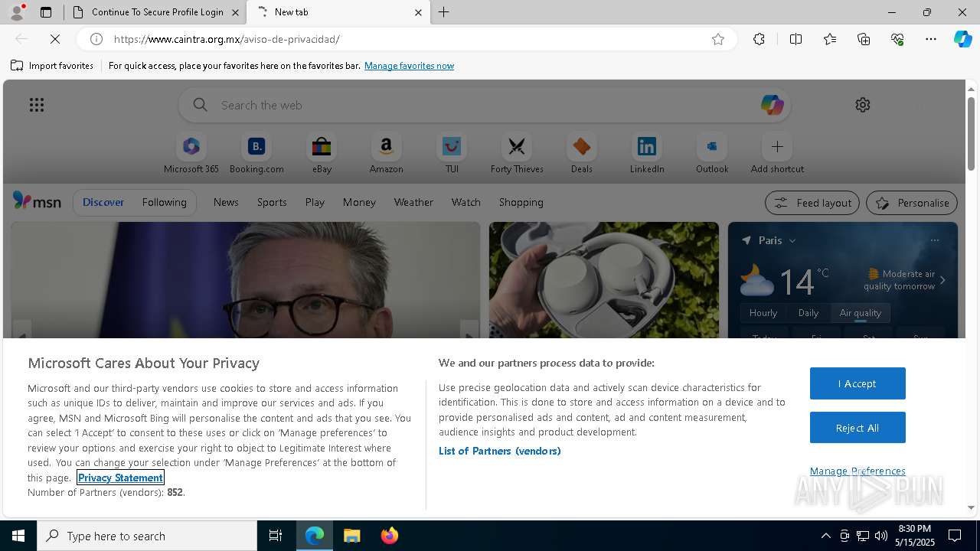This screenshot has width=980, height=551.
Task: Open the Watch section
Action: 466,202
